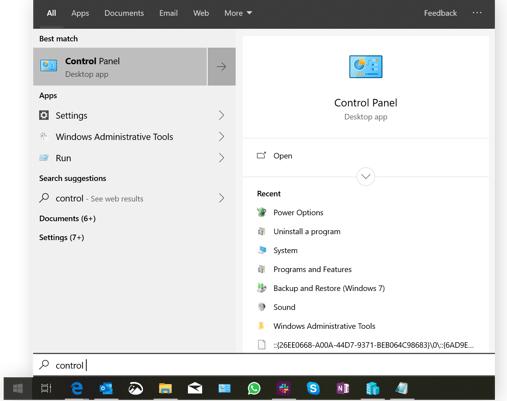Click the Programs and Features icon
The height and width of the screenshot is (401, 507).
point(262,269)
